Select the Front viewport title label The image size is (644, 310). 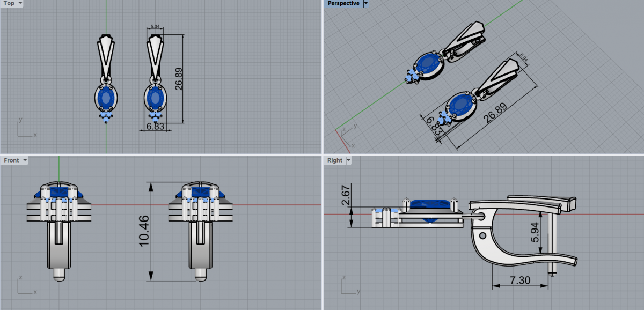click(x=11, y=160)
